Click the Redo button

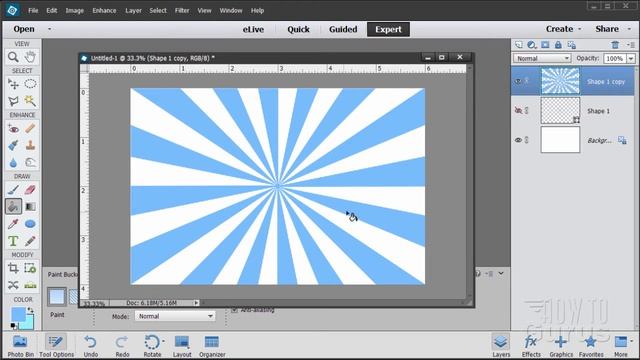tap(122, 346)
